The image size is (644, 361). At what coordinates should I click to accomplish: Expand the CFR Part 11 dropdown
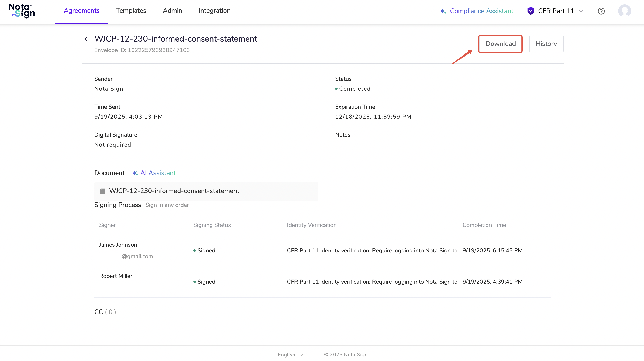(x=581, y=11)
